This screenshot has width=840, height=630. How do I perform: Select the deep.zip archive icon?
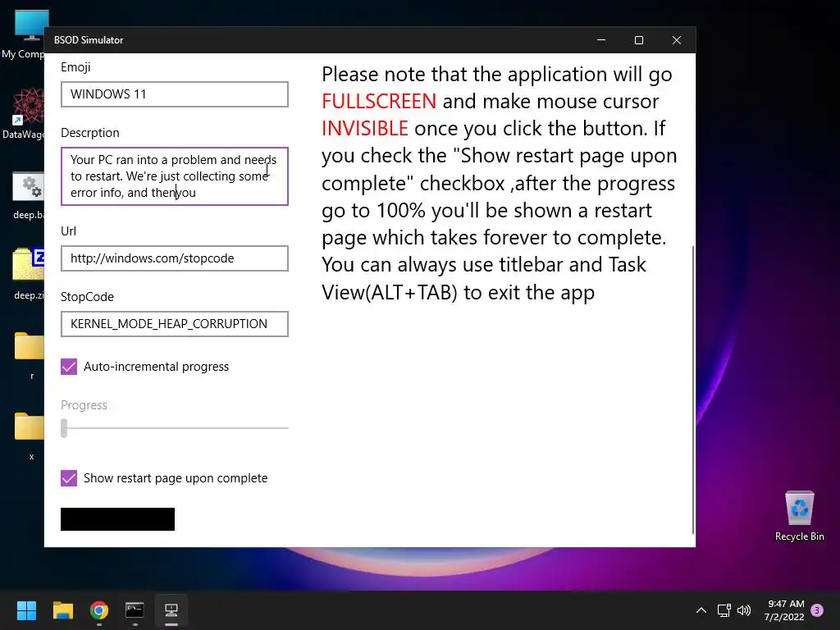[x=28, y=273]
